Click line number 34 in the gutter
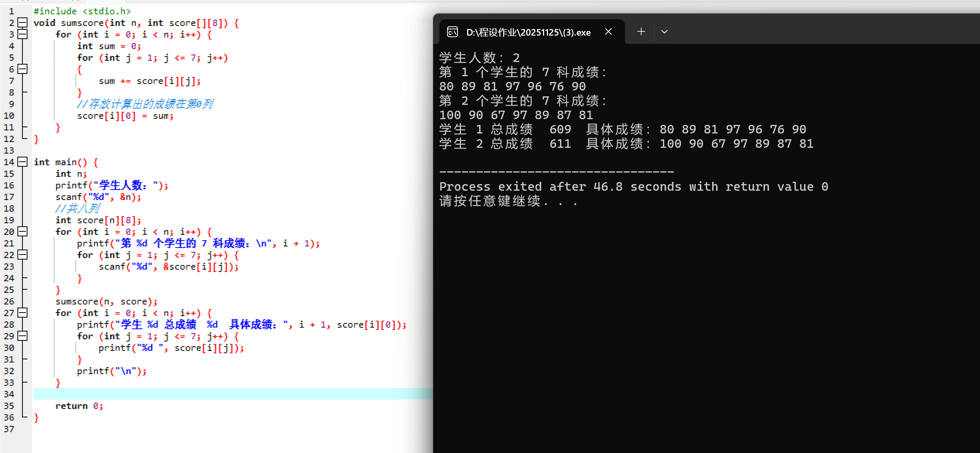Image resolution: width=980 pixels, height=453 pixels. 9,394
